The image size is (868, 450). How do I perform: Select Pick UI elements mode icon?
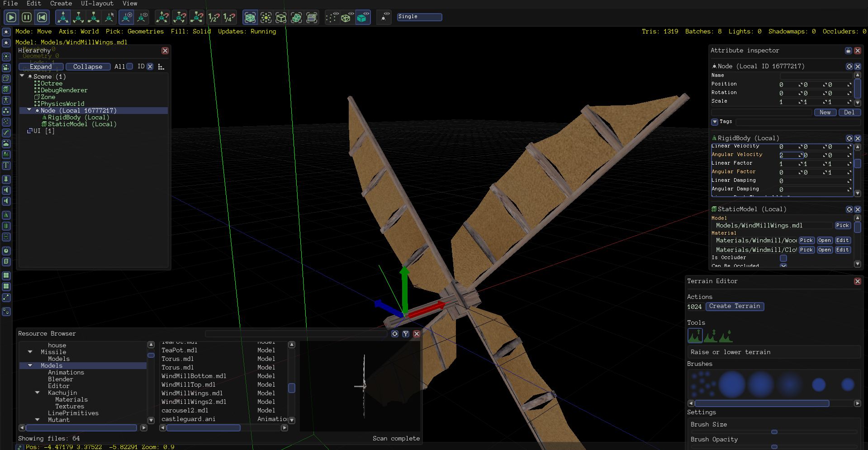coord(312,17)
